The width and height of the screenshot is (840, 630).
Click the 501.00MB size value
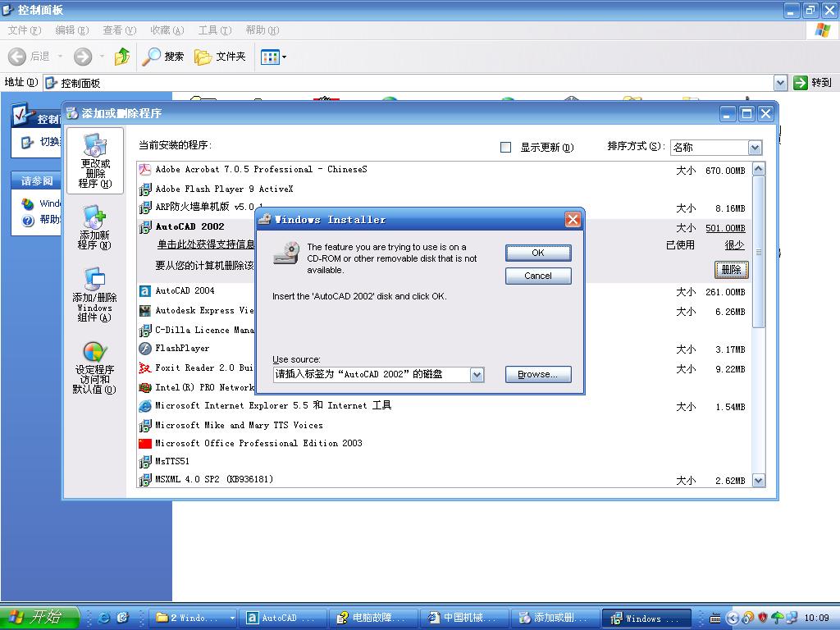(725, 228)
